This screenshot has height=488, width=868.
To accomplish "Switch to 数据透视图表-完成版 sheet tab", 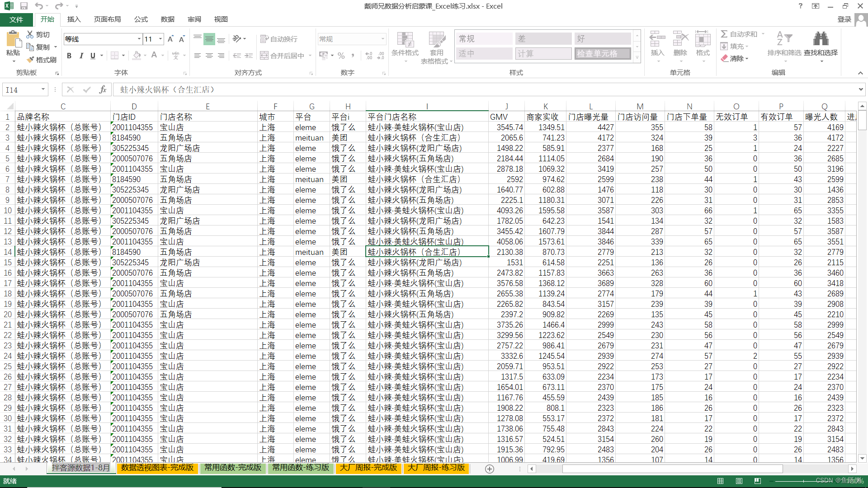I will pyautogui.click(x=157, y=468).
